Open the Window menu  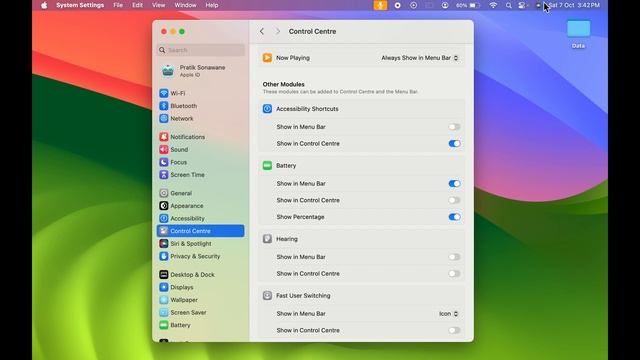coord(185,5)
